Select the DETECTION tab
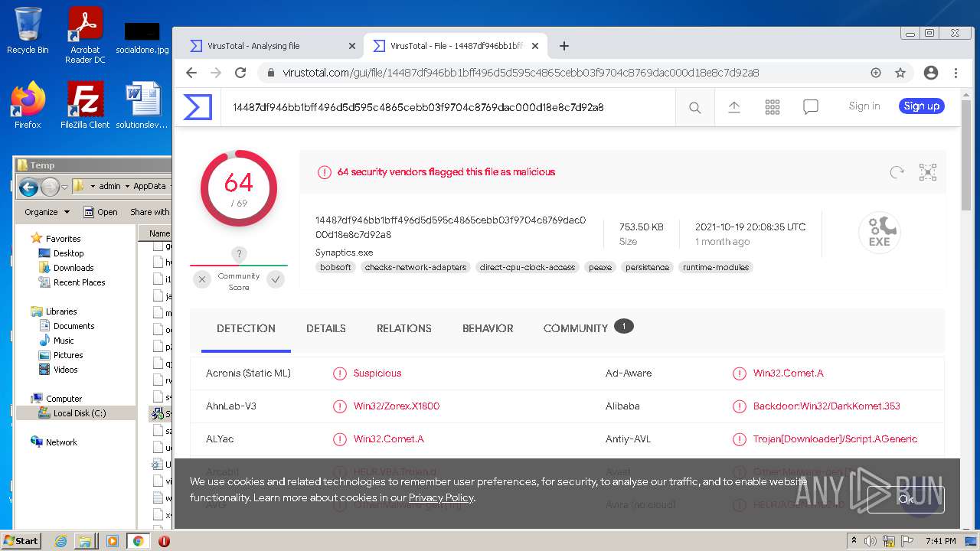 click(x=246, y=328)
